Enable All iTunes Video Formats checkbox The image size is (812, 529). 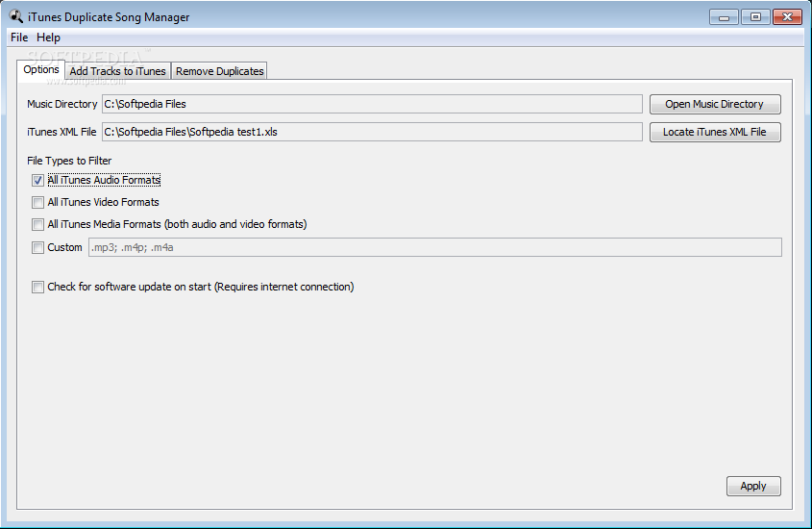point(37,202)
